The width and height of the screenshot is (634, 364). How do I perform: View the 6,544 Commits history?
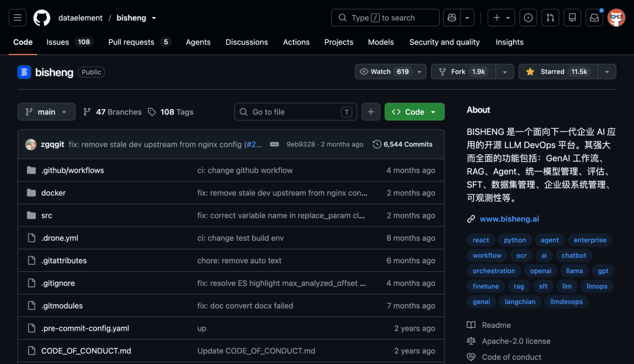pyautogui.click(x=403, y=144)
